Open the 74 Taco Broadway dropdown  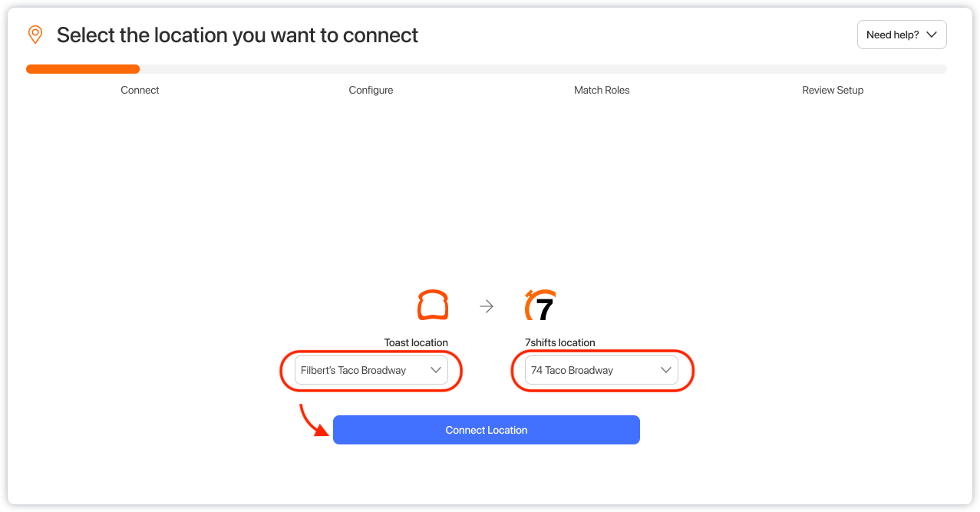coord(602,370)
